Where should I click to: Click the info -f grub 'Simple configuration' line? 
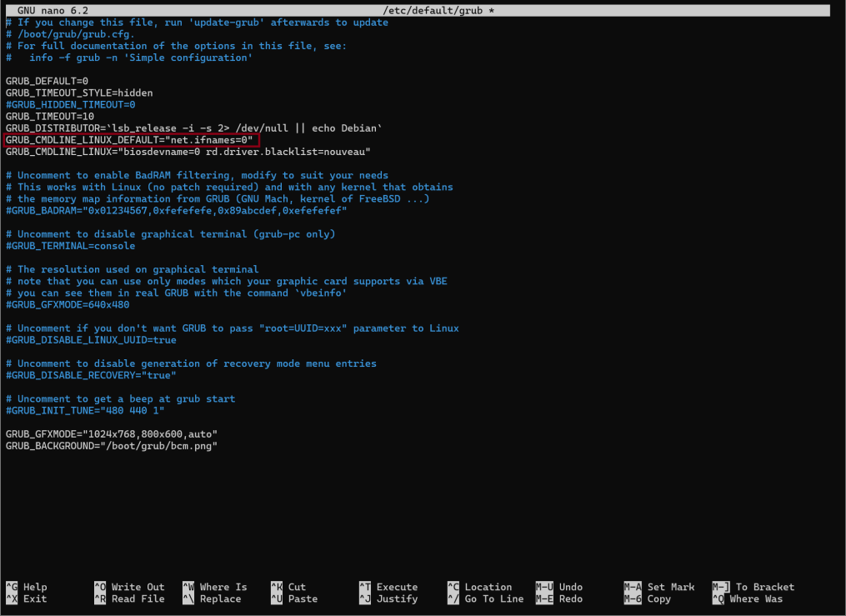coord(129,58)
